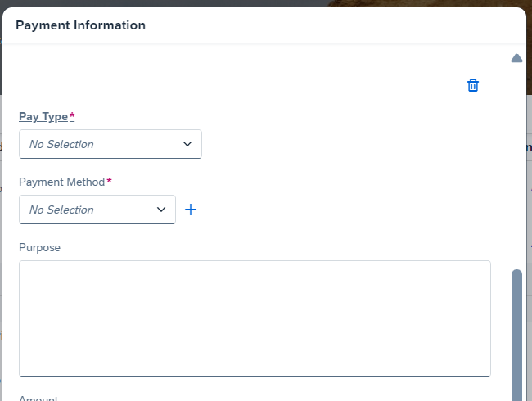Click the Purpose field label
The height and width of the screenshot is (401, 532).
(x=40, y=248)
